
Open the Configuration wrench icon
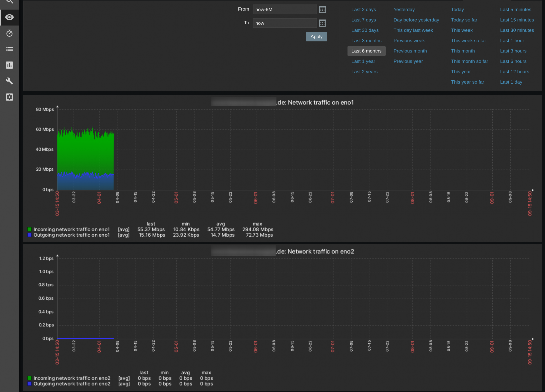(x=9, y=81)
